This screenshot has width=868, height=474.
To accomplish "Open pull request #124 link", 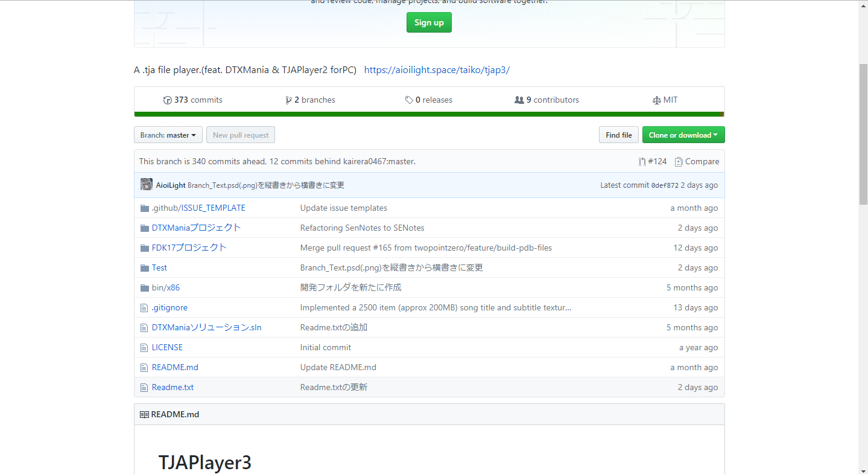I will (x=657, y=161).
